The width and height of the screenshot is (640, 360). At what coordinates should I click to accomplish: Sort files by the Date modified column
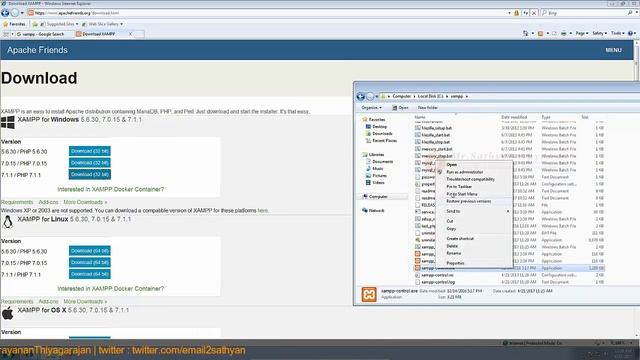tap(514, 117)
